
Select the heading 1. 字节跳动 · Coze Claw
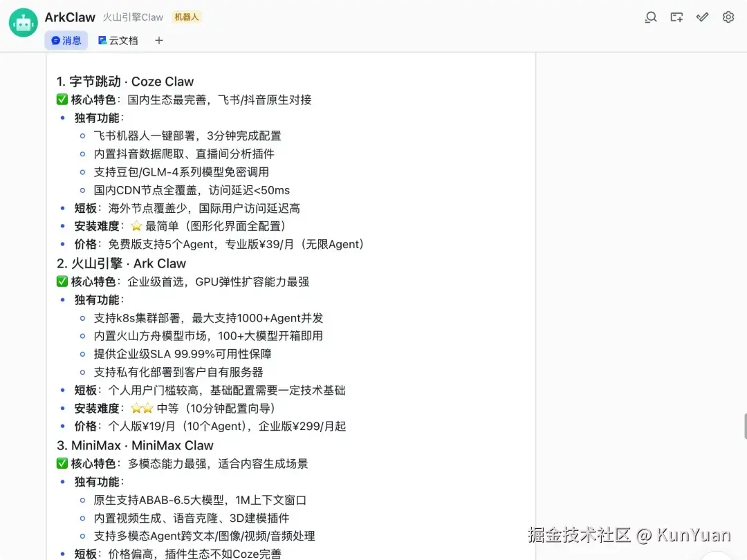[x=125, y=81]
